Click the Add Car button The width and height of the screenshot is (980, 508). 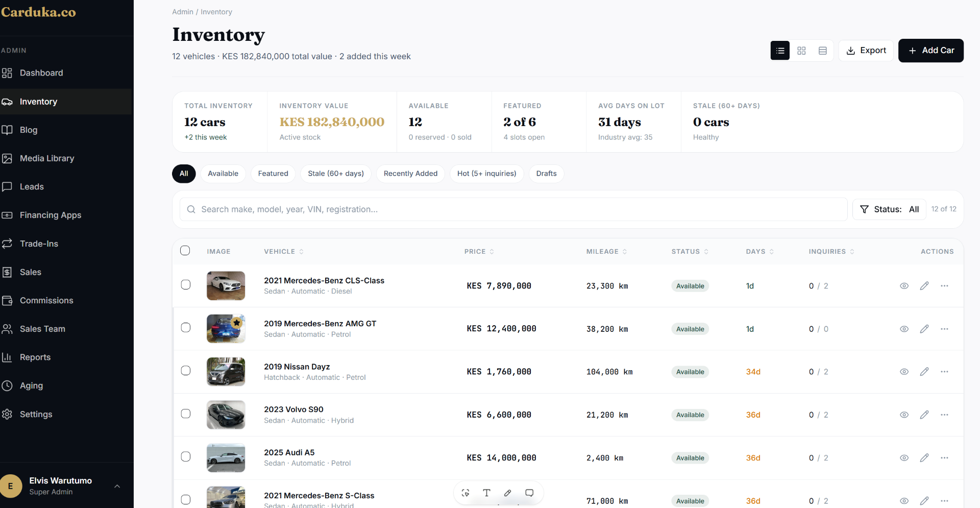tap(931, 51)
